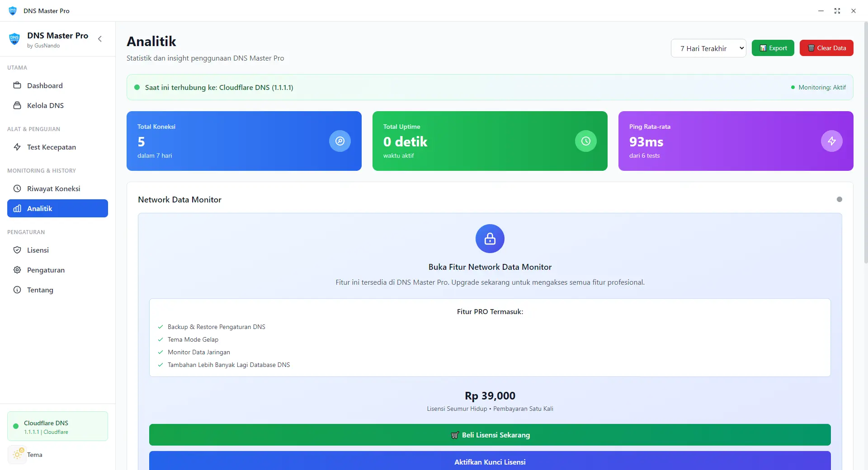Screen dimensions: 868x470
Task: Click the 'Tema Mode Gelap' feature text
Action: point(193,339)
